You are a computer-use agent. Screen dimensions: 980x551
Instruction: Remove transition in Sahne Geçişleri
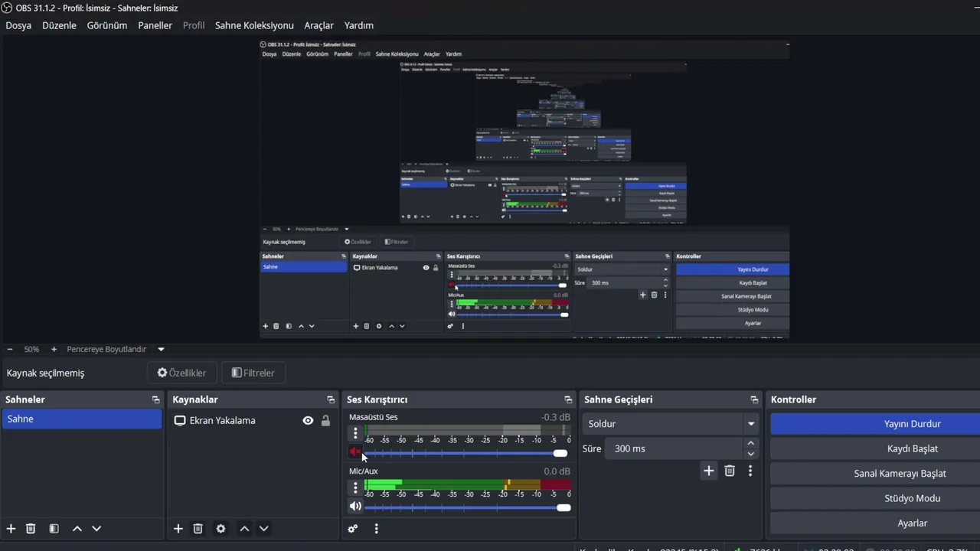click(x=730, y=471)
